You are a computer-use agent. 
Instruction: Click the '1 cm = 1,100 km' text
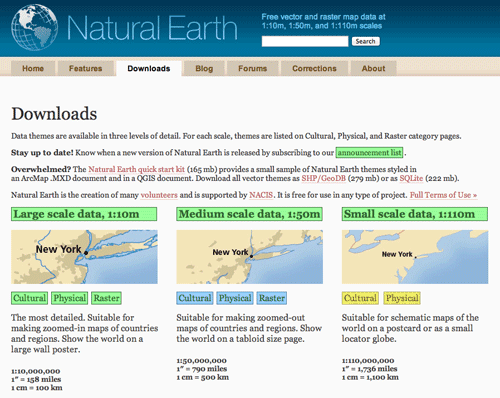pyautogui.click(x=370, y=377)
